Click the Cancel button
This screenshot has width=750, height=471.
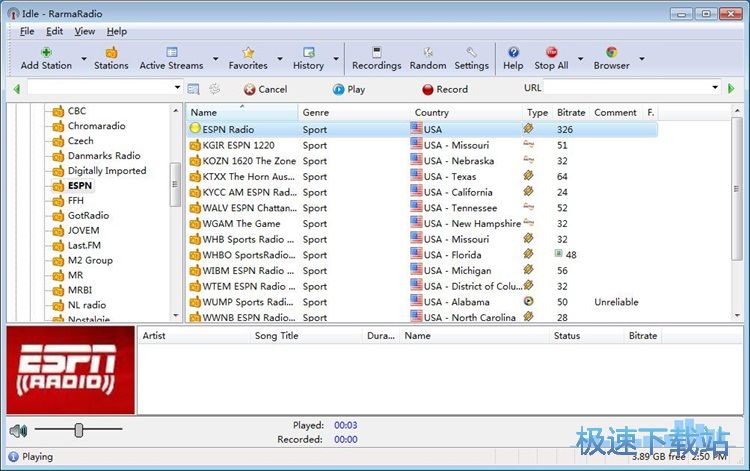265,89
